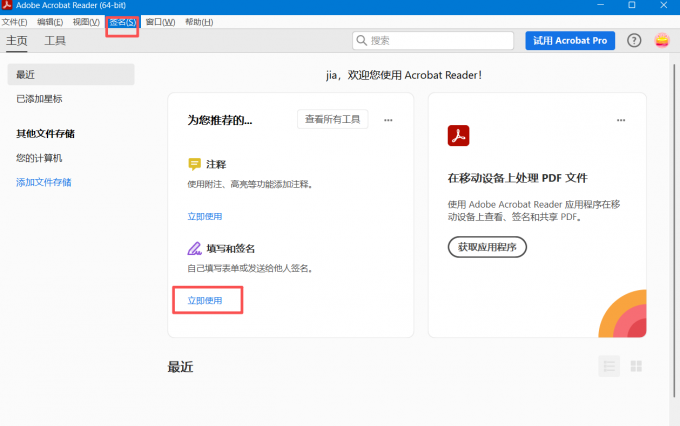The height and width of the screenshot is (426, 680).
Task: Click the 填写和签名 heading text
Action: (230, 249)
